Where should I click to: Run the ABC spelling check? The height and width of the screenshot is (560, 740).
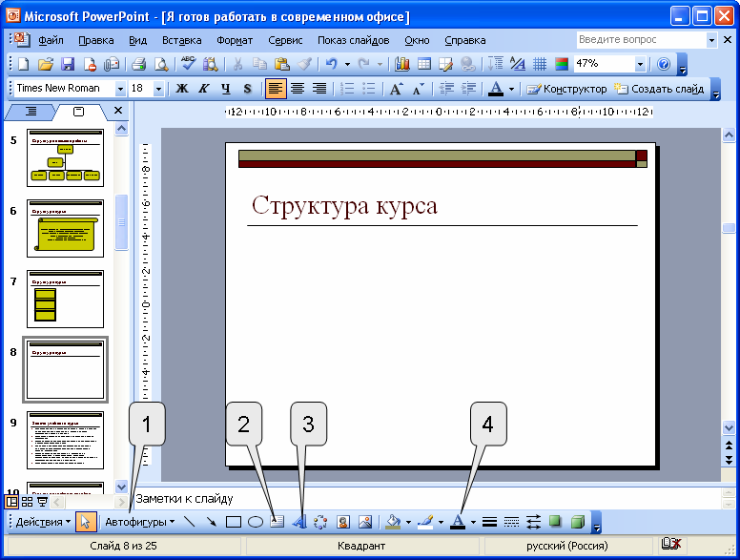click(188, 64)
